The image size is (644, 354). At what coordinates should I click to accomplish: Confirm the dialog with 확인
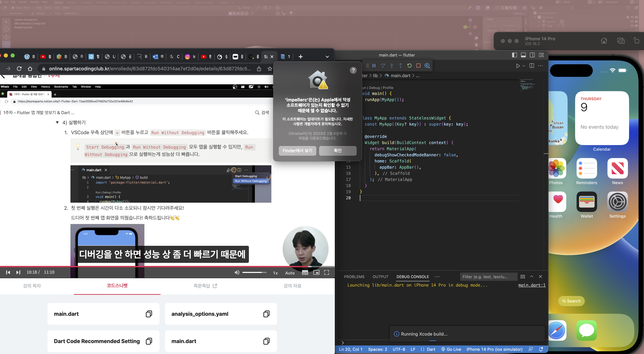coord(338,151)
